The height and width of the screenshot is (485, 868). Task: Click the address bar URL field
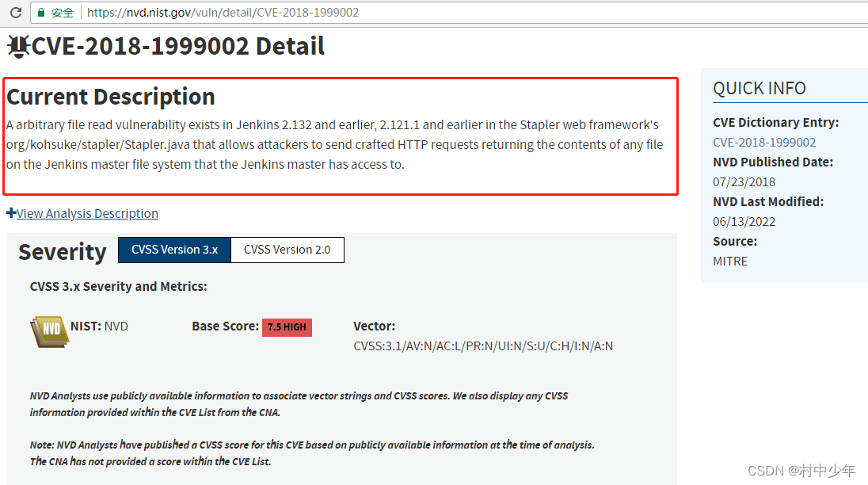click(448, 12)
